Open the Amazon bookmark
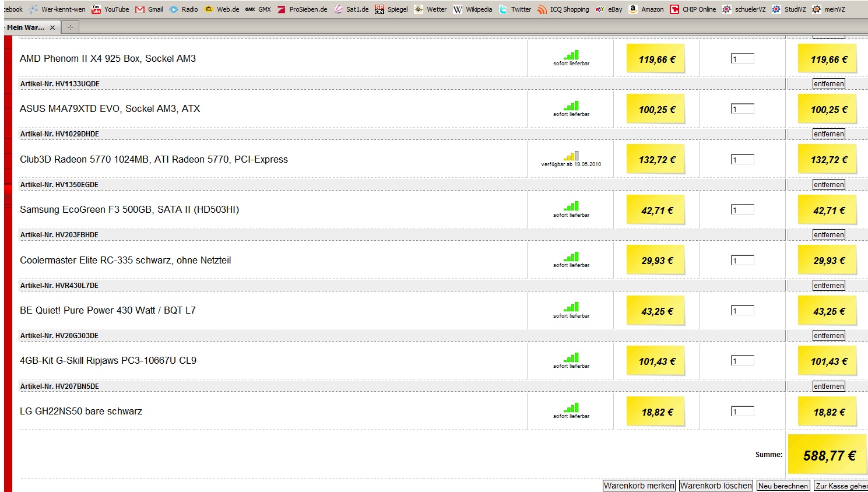Viewport: 868px width, 492px height. pyautogui.click(x=646, y=9)
